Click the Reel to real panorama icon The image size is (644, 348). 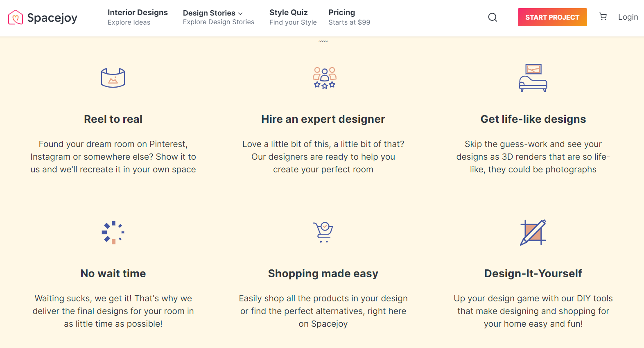[x=113, y=78]
